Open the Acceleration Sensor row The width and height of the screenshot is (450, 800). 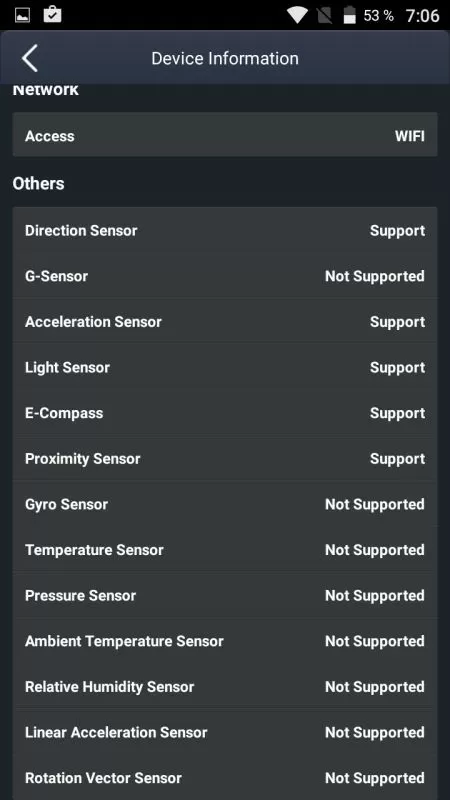pos(225,322)
